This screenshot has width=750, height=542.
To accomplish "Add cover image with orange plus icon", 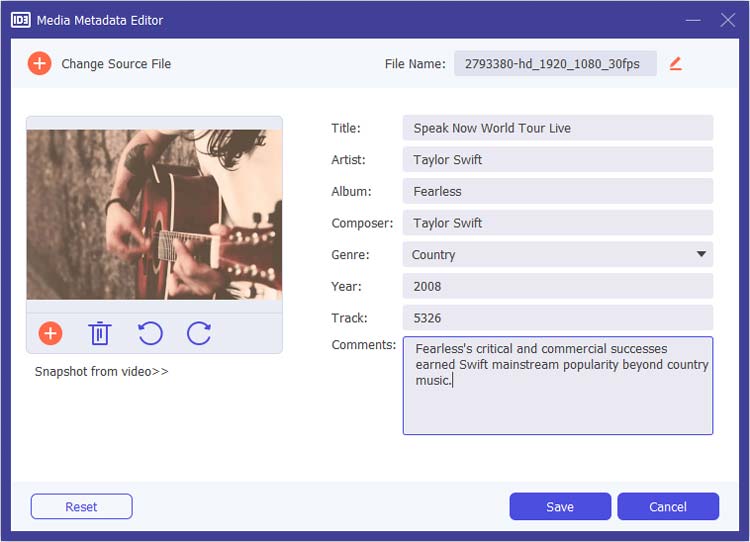I will coord(50,333).
